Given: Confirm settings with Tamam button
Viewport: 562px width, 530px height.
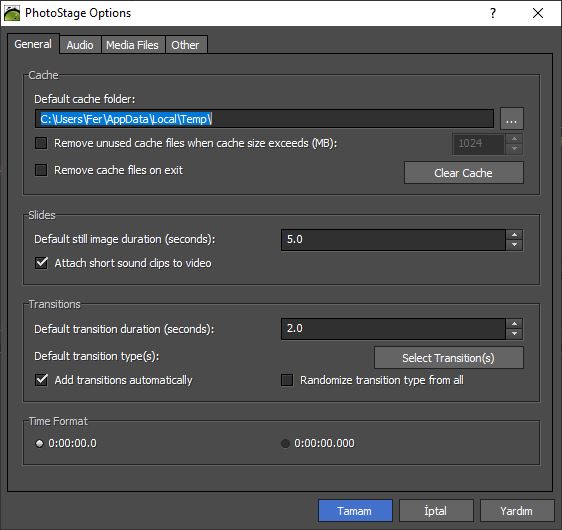Looking at the screenshot, I should pyautogui.click(x=355, y=511).
